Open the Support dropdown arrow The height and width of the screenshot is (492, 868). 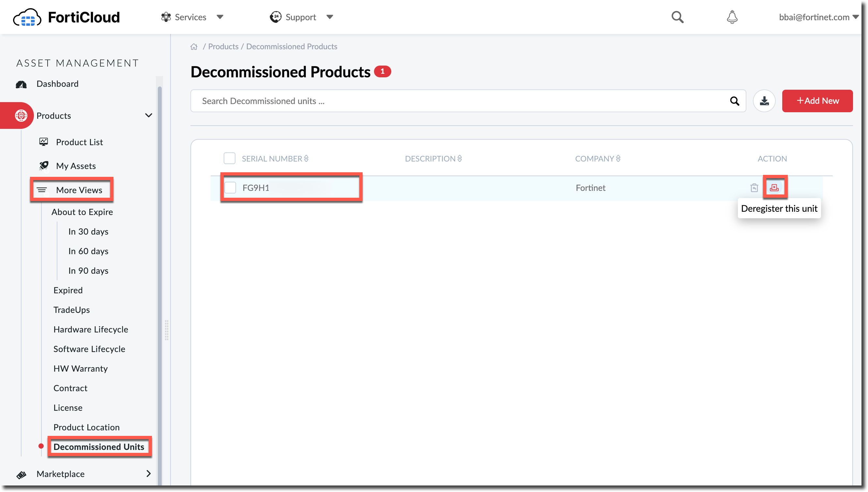330,17
